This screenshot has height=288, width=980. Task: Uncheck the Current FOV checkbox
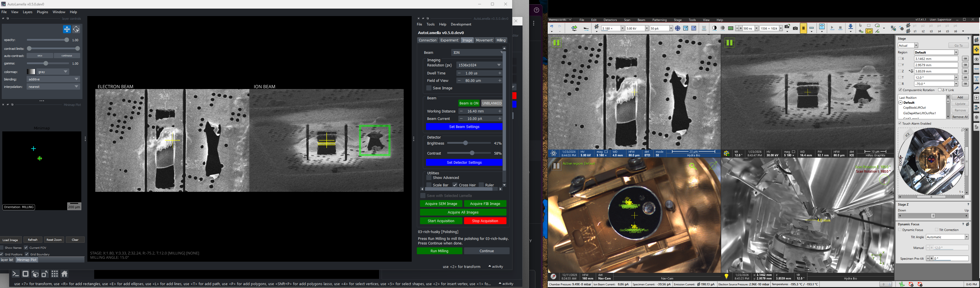pos(26,248)
